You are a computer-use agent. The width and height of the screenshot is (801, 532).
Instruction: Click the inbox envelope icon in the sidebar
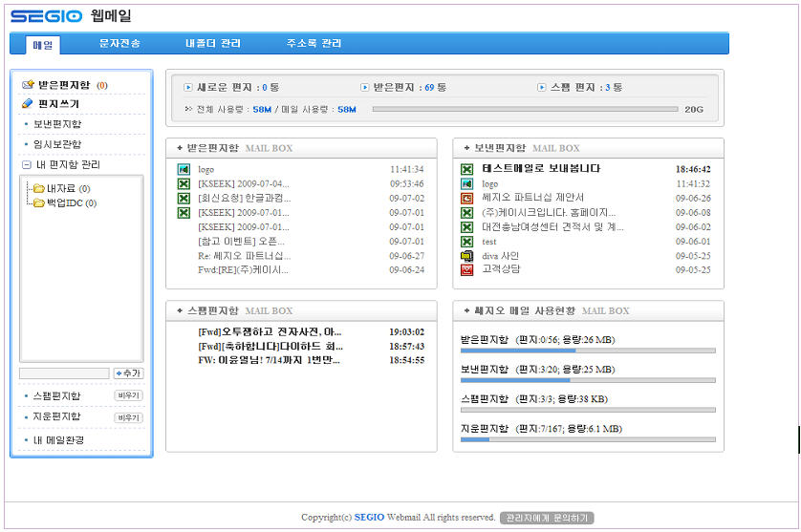click(x=28, y=85)
